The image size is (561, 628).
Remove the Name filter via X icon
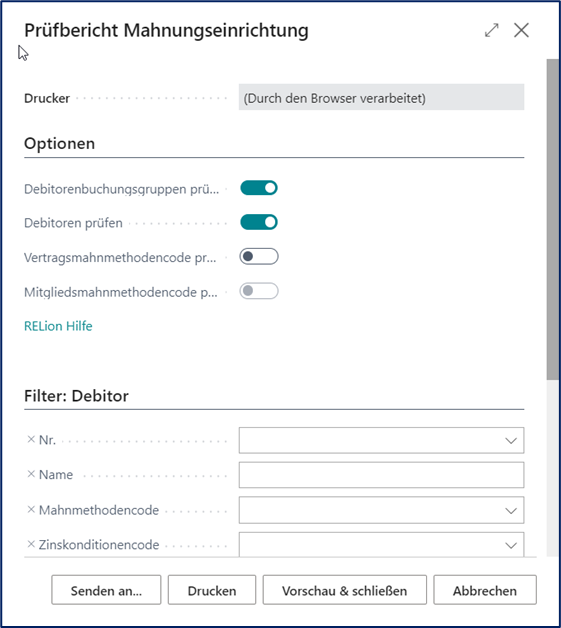point(31,474)
